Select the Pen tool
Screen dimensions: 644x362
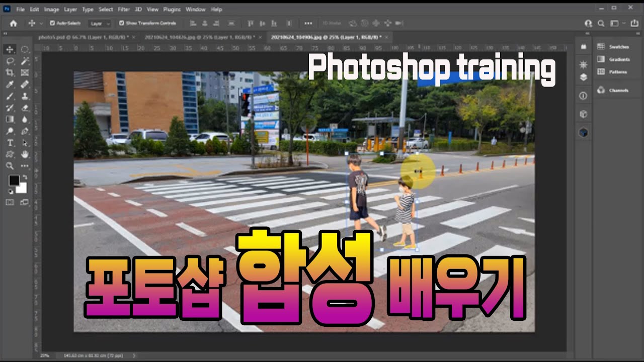tap(25, 131)
